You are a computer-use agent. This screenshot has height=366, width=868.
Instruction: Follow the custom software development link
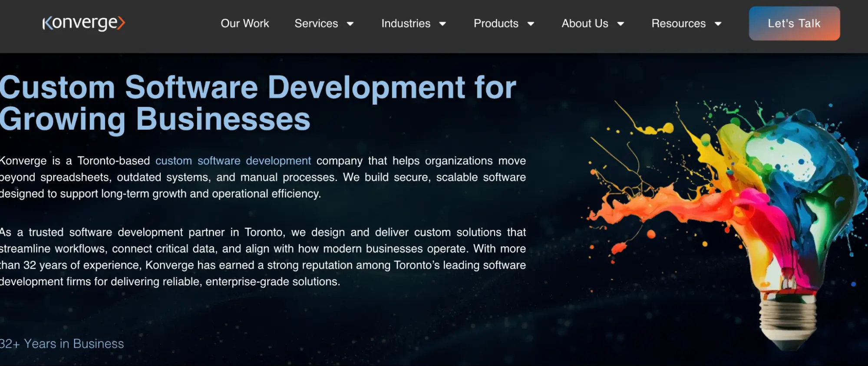(x=233, y=161)
